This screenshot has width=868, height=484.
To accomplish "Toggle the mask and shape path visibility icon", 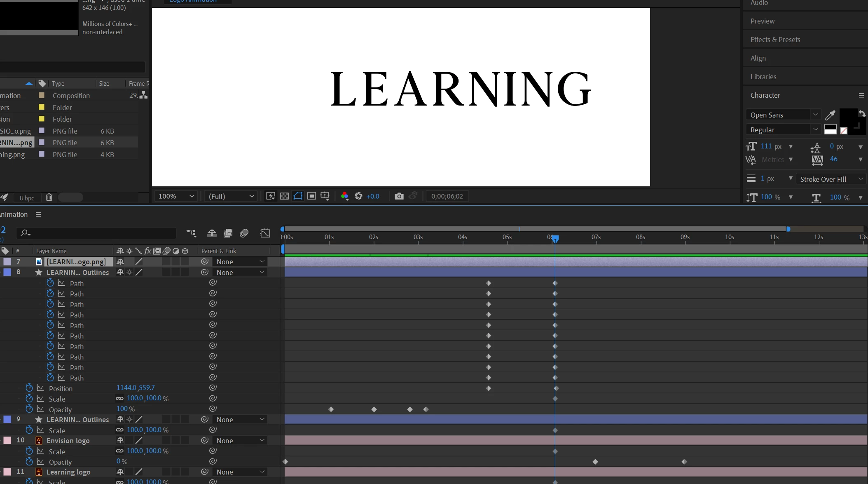I will tap(298, 196).
